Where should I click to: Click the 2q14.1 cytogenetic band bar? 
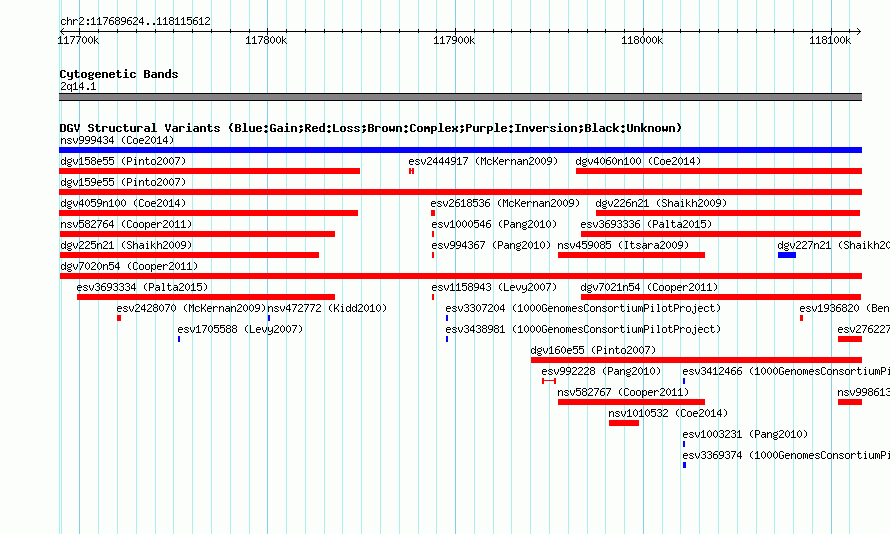pos(460,97)
